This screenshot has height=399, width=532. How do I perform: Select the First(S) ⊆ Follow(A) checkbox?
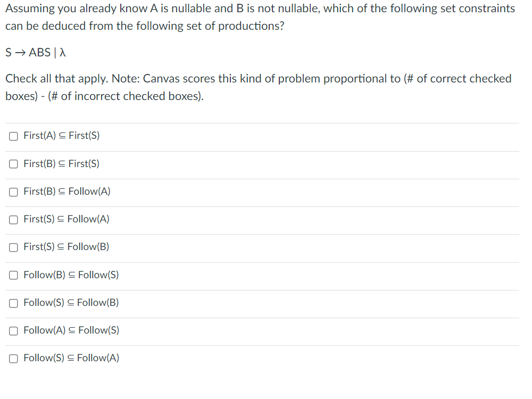coord(14,220)
